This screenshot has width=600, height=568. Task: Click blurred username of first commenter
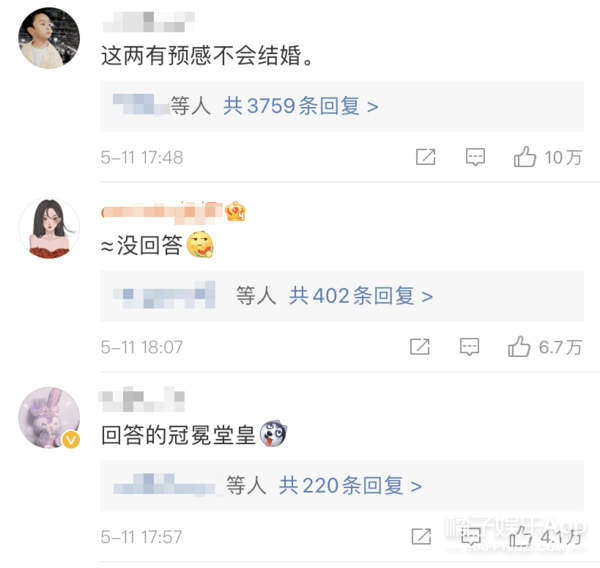pyautogui.click(x=148, y=22)
